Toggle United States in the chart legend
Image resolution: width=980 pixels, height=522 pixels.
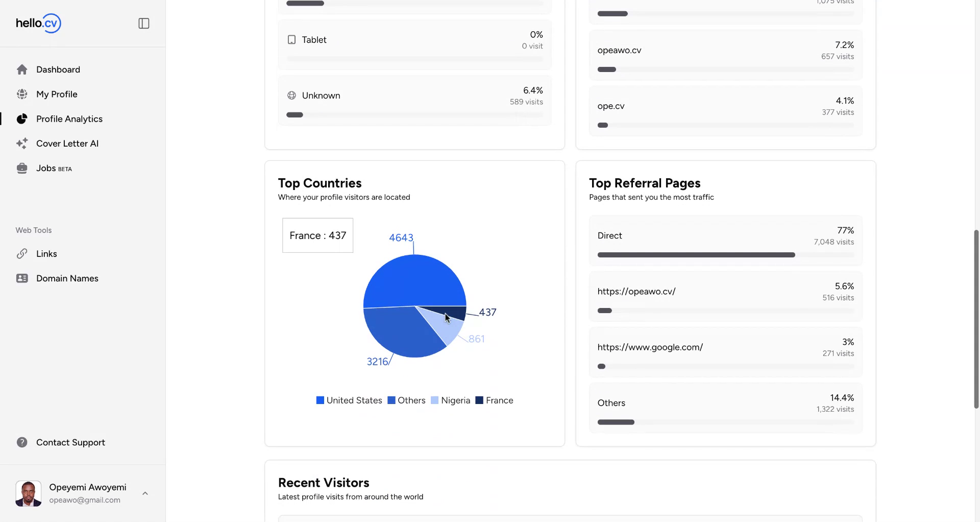[349, 400]
